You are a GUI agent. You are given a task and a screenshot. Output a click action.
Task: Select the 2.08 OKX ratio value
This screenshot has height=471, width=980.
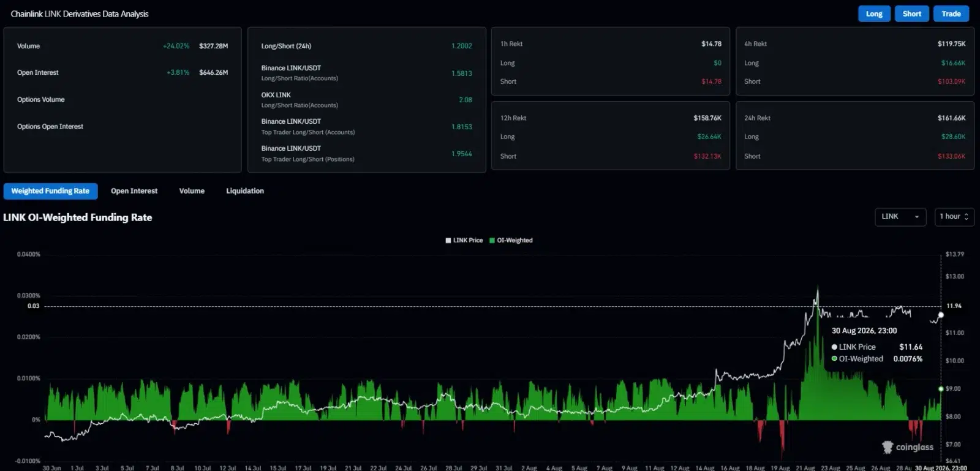point(466,100)
